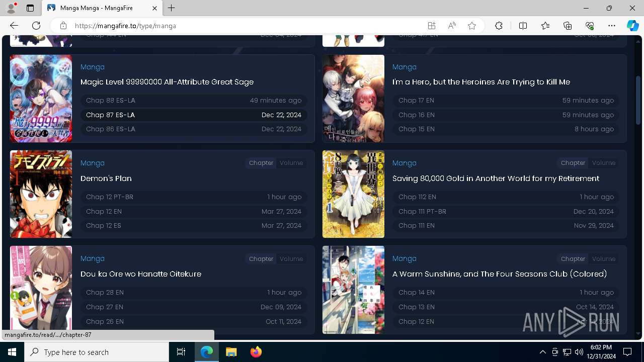Click the browser Back arrow

14,26
